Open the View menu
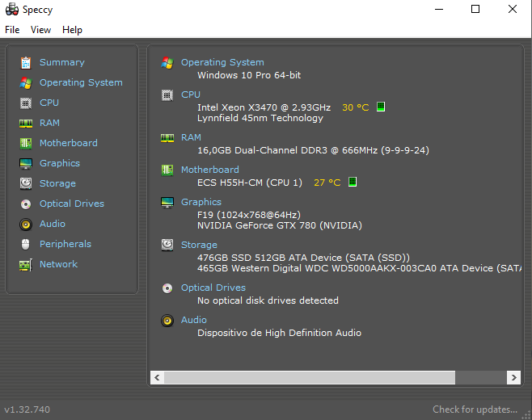The width and height of the screenshot is (532, 420). coord(40,30)
